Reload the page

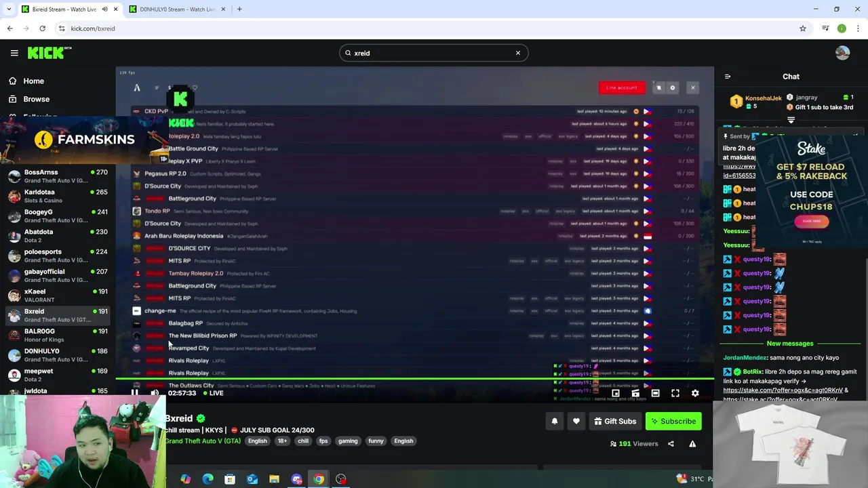42,28
